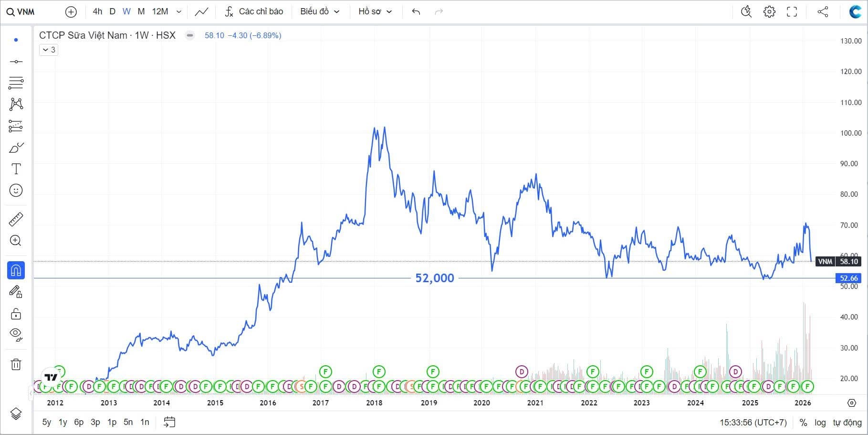Screen dimensions: 868x435
Task: Share the chart
Action: coord(823,11)
